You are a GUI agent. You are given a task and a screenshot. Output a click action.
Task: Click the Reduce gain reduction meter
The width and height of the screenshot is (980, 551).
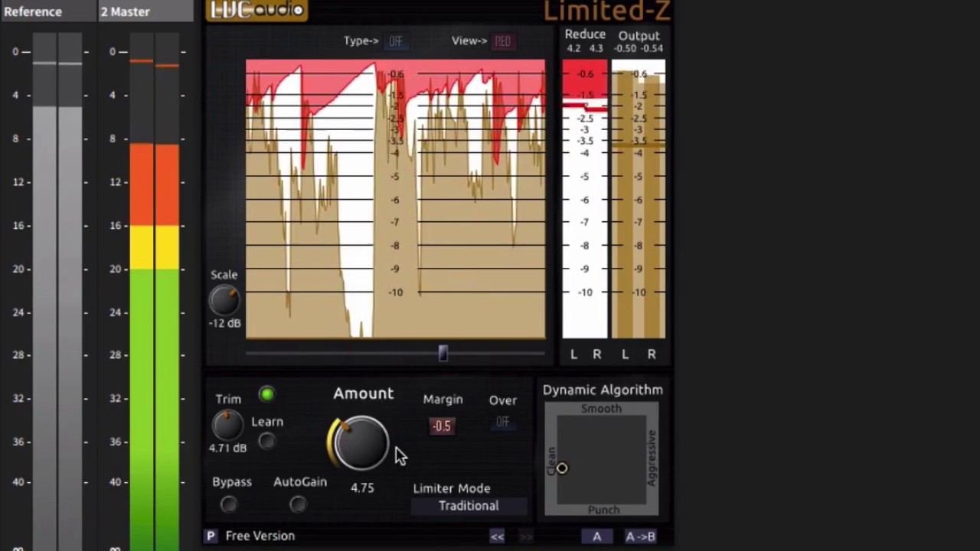tap(585, 199)
